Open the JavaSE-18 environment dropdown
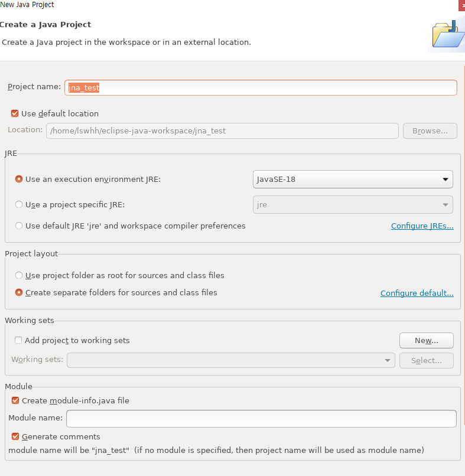This screenshot has width=465, height=476. pos(446,179)
